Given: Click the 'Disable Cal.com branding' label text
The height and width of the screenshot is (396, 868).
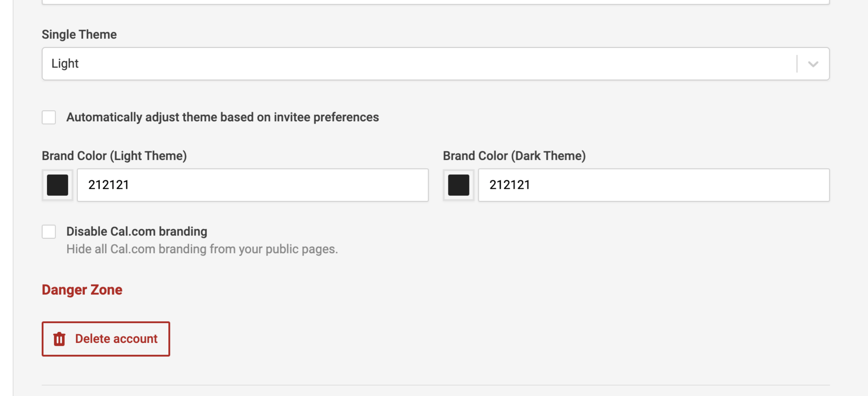Looking at the screenshot, I should coord(137,231).
